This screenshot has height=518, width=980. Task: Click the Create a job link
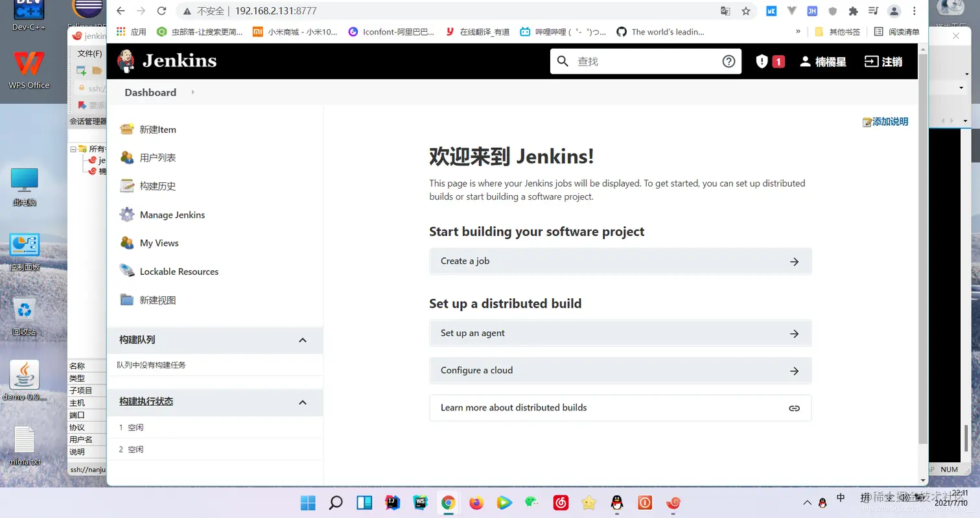(x=620, y=261)
